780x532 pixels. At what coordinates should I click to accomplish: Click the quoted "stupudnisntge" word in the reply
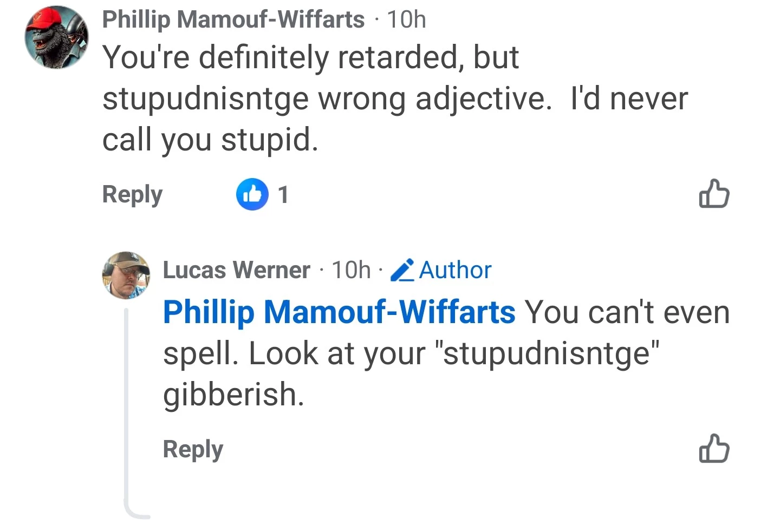(550, 353)
